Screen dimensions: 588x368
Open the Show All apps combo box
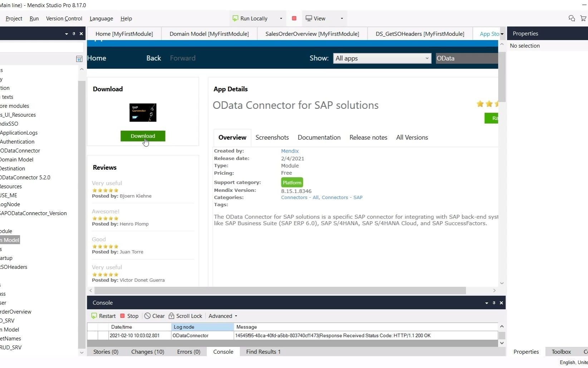click(382, 58)
